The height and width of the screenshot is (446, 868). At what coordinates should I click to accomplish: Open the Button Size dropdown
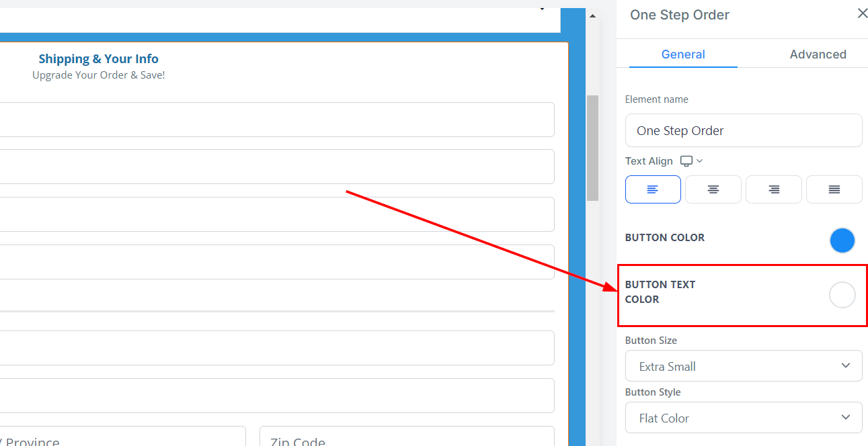pyautogui.click(x=743, y=366)
